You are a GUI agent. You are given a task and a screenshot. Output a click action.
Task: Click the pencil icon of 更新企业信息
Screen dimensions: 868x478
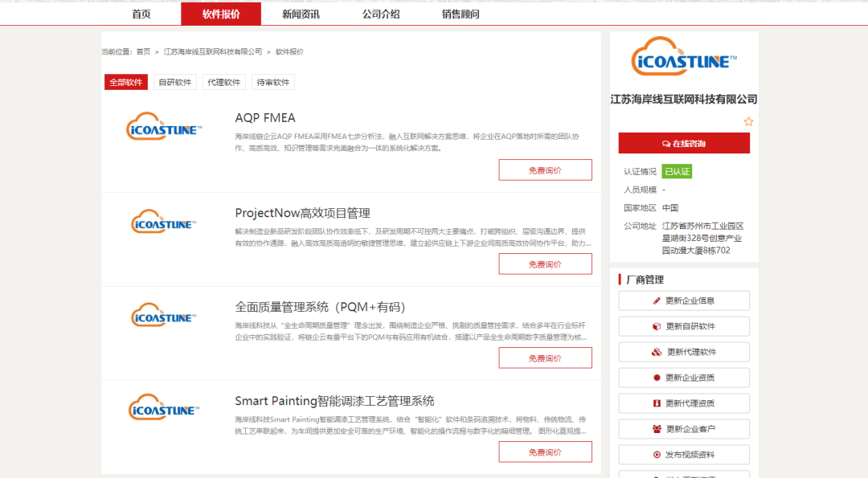pos(657,301)
